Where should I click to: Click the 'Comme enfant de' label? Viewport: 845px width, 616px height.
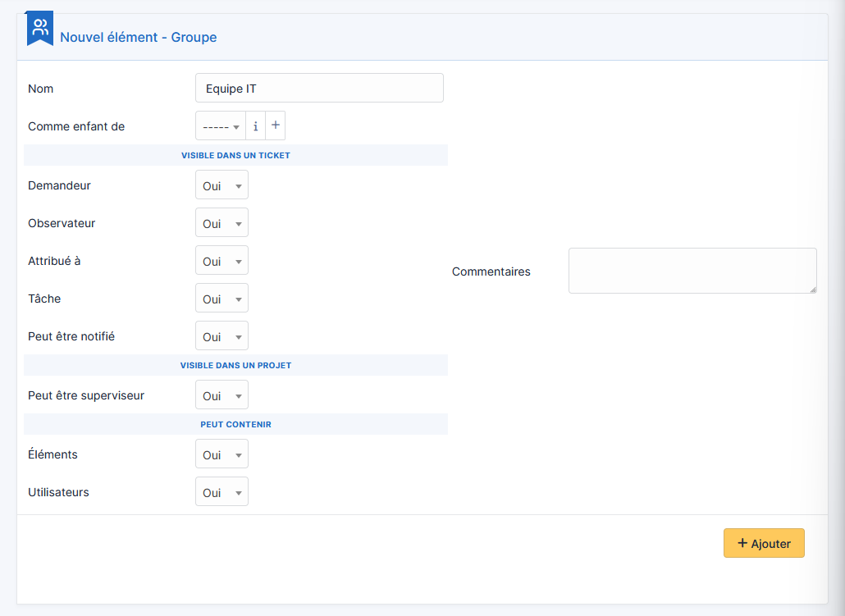point(76,126)
